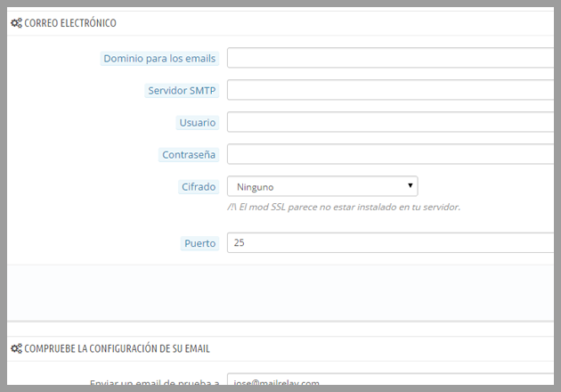Image resolution: width=561 pixels, height=392 pixels.
Task: Click the Cifrado label
Action: pyautogui.click(x=199, y=187)
